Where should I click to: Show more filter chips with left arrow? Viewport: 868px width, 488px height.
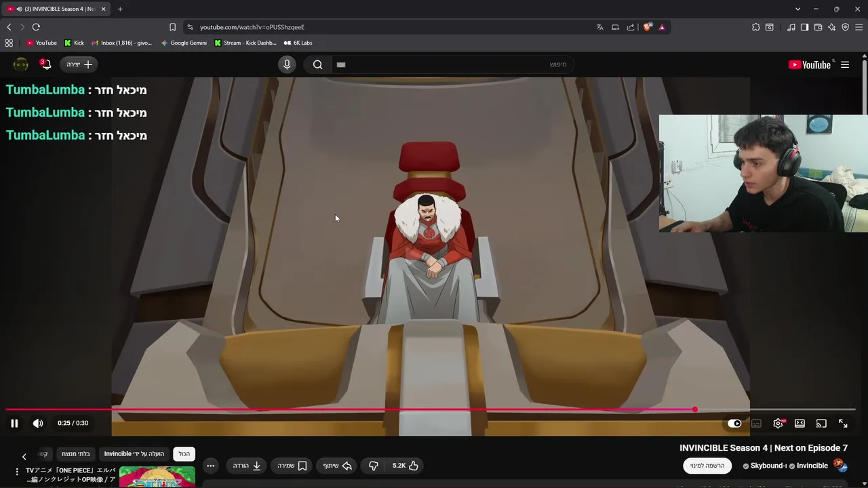[24, 456]
